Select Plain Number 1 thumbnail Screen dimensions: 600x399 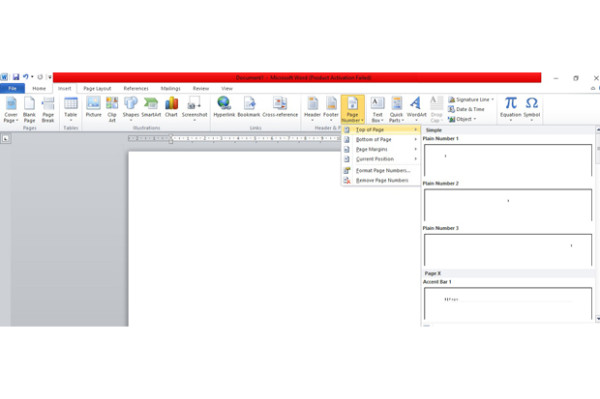(x=508, y=160)
